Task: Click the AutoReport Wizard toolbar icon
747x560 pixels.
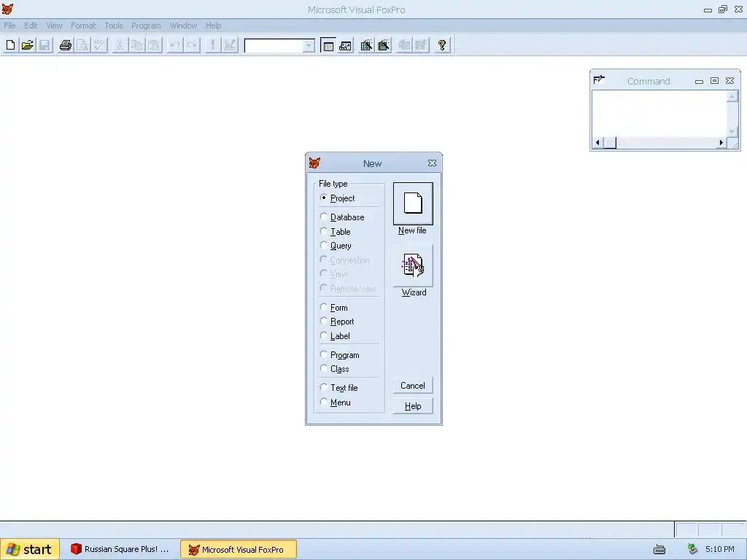Action: coord(421,45)
